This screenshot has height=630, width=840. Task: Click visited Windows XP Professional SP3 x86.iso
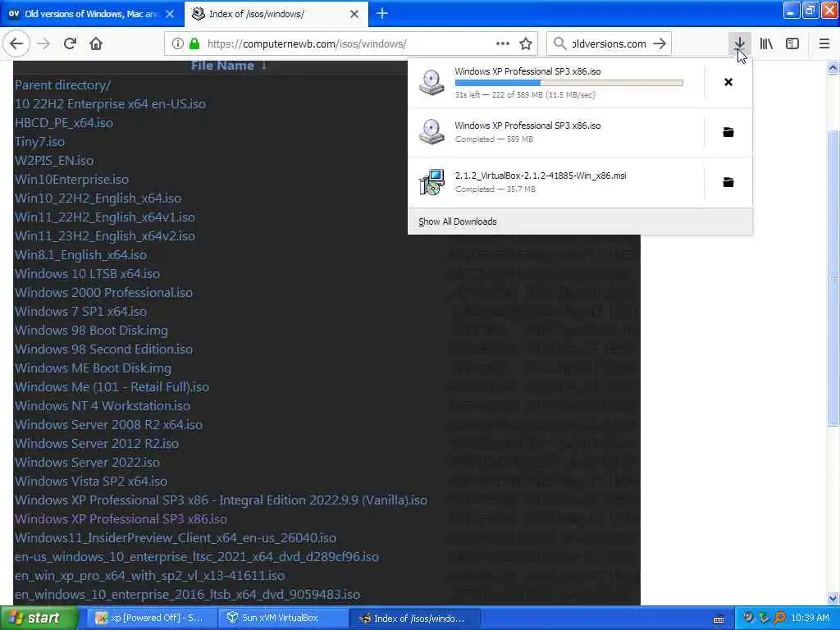121,519
